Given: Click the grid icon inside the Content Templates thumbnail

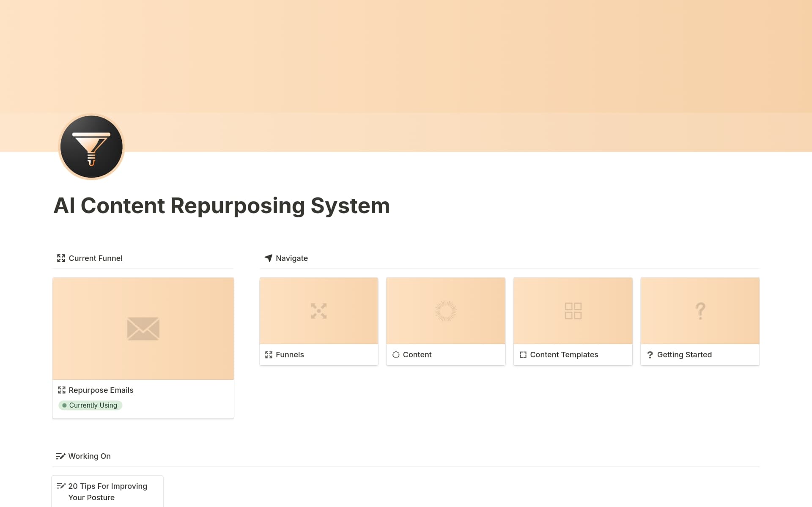Looking at the screenshot, I should pyautogui.click(x=573, y=311).
